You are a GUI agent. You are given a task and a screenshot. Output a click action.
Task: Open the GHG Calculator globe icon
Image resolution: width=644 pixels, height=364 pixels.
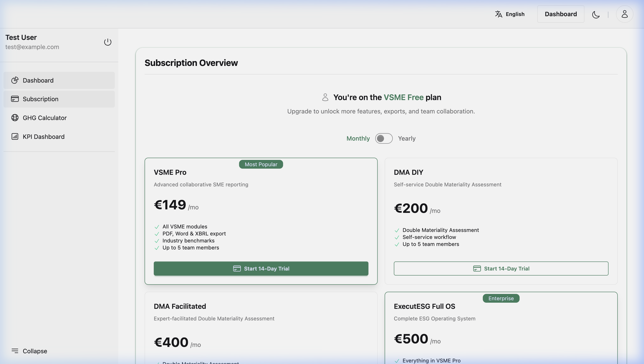(15, 118)
